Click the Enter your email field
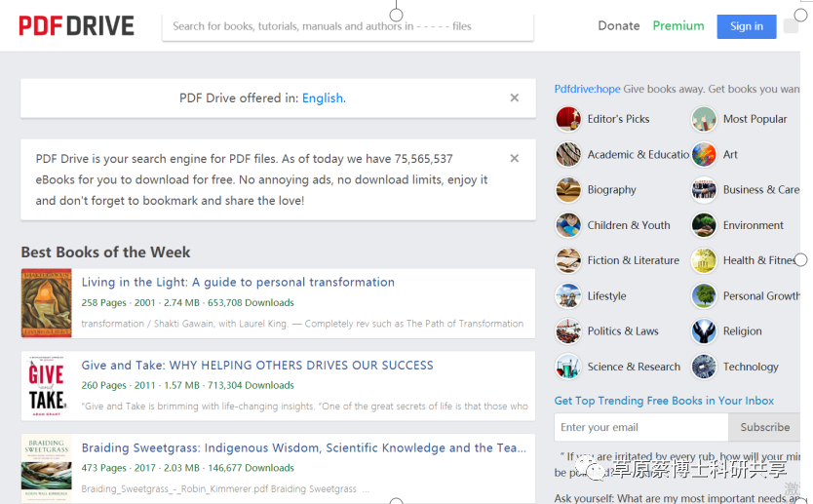 [641, 427]
